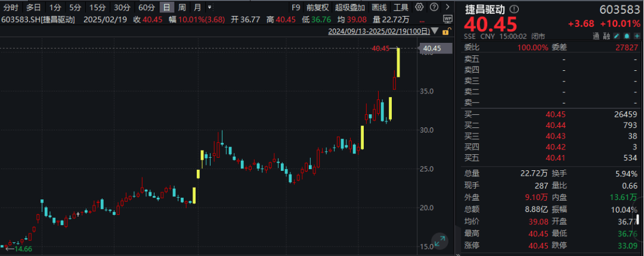Select the 周 weekly period tab

point(182,7)
